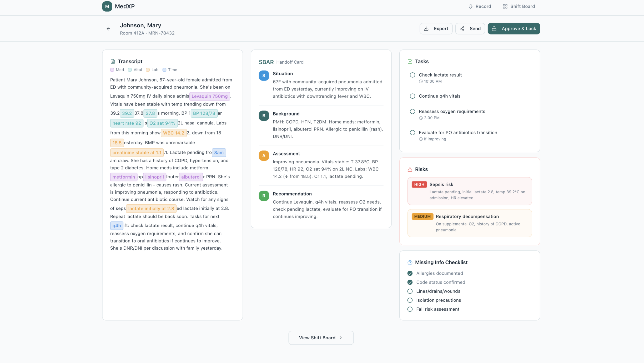The height and width of the screenshot is (363, 644).
Task: Click the lock icon on Approve & Lock
Action: [x=494, y=29]
